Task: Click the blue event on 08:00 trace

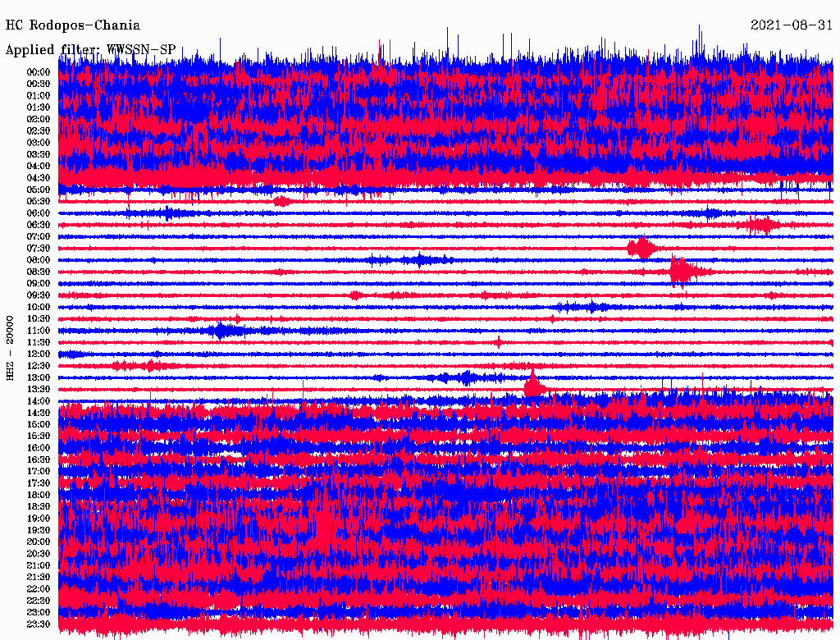Action: point(420,260)
